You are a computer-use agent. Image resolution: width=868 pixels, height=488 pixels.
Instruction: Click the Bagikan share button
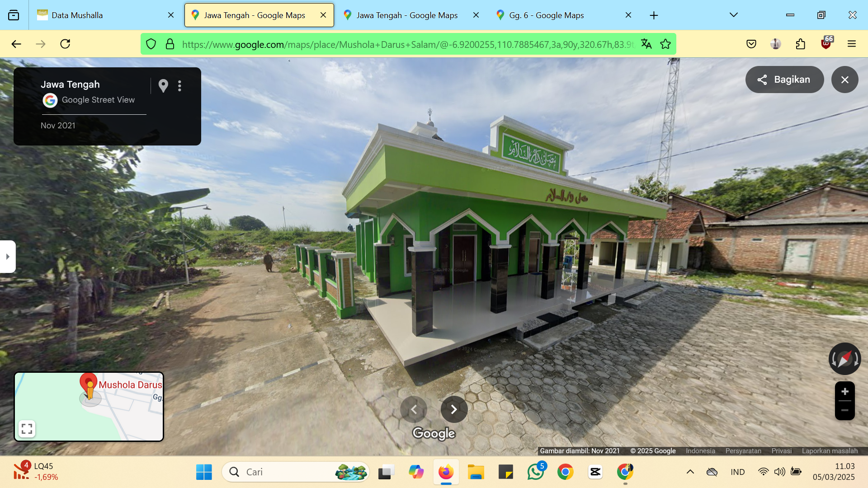(784, 80)
